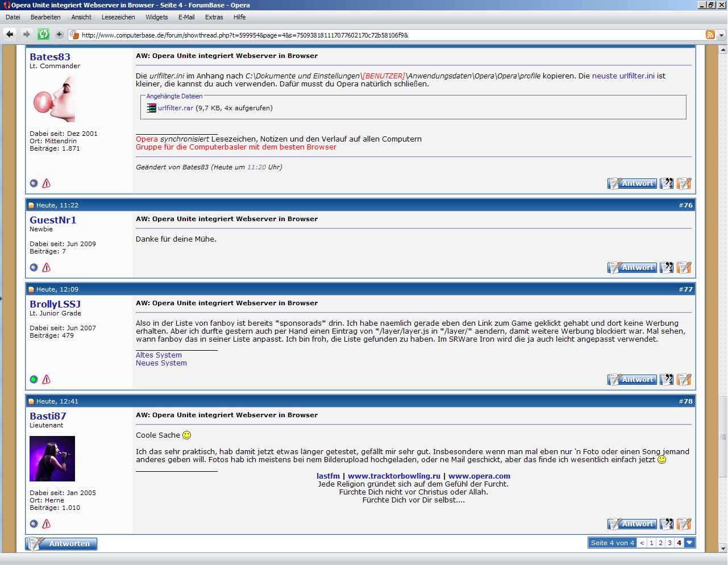This screenshot has width=728, height=565.
Task: Open Basti87's user profile name
Action: click(x=48, y=416)
